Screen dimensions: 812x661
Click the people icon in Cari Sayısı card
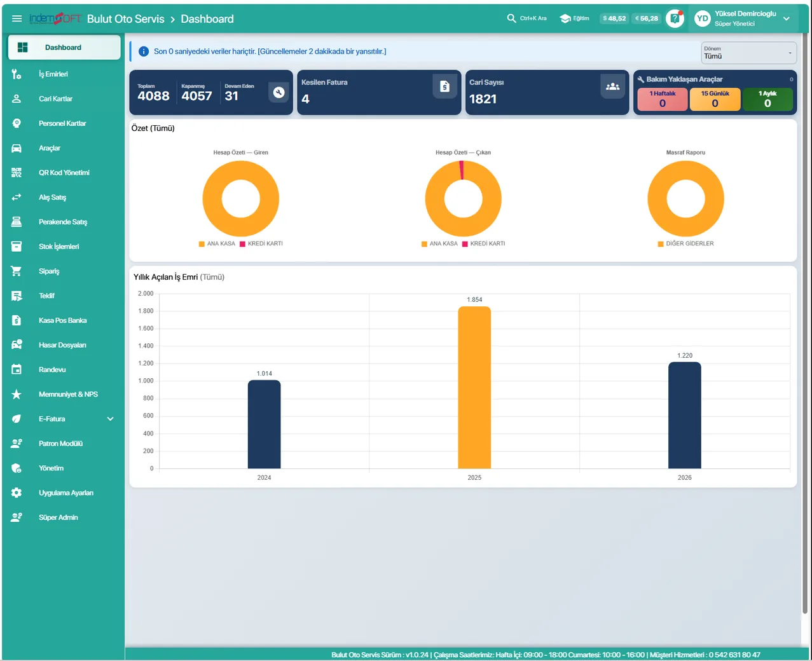[612, 86]
